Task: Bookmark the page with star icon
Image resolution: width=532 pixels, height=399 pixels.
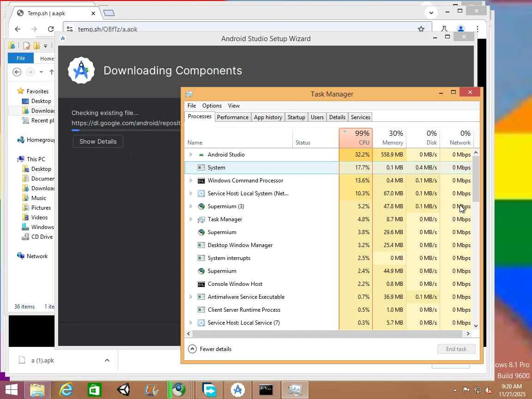Action: 421,29
